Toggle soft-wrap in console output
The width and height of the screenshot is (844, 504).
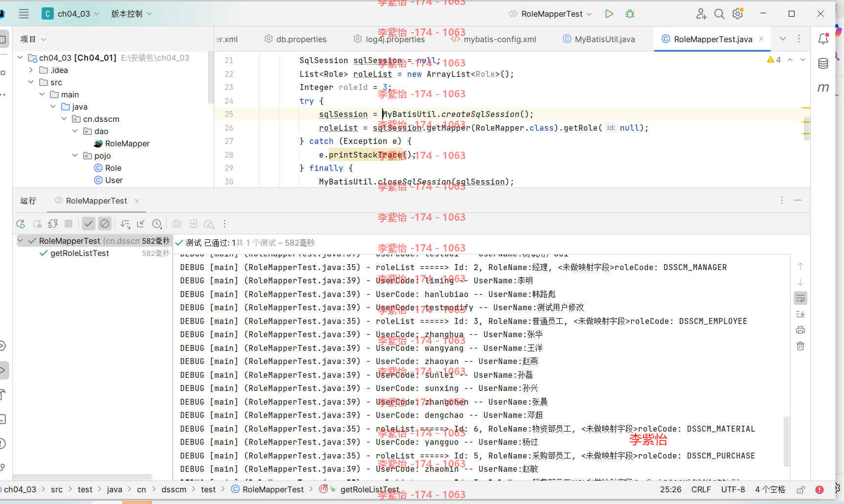click(x=800, y=298)
